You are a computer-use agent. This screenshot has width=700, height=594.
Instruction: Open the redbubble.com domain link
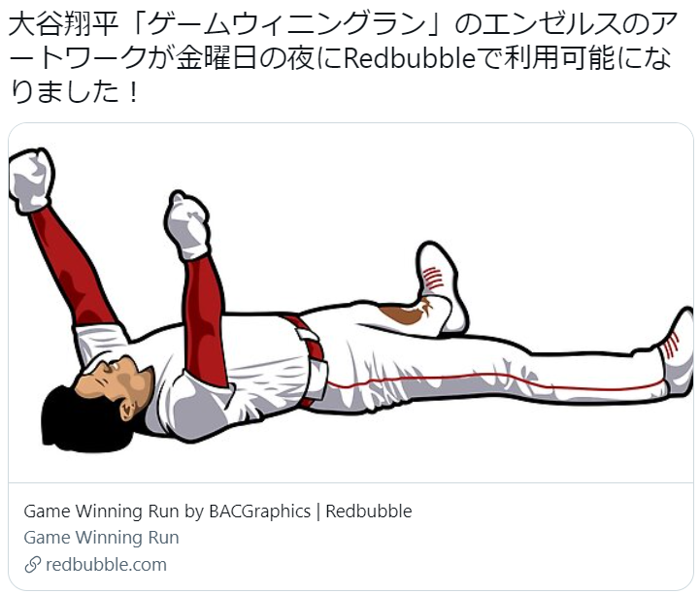(106, 565)
